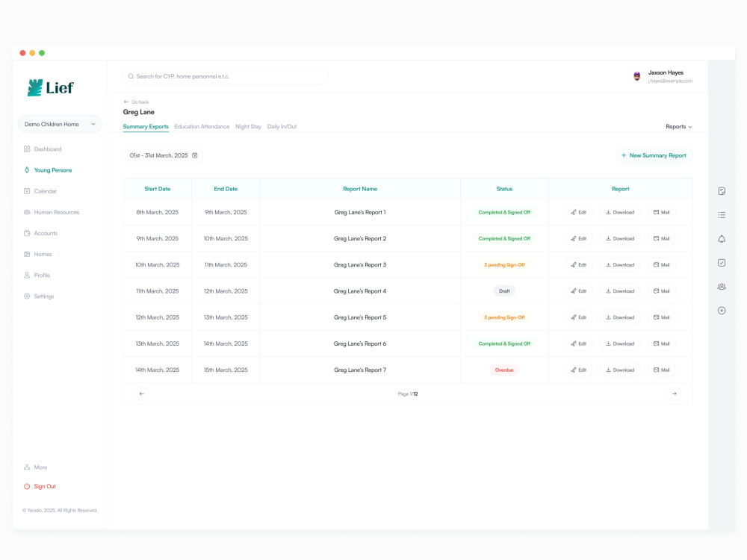The height and width of the screenshot is (560, 747).
Task: Edit Greg Lane's Report 4
Action: (579, 291)
